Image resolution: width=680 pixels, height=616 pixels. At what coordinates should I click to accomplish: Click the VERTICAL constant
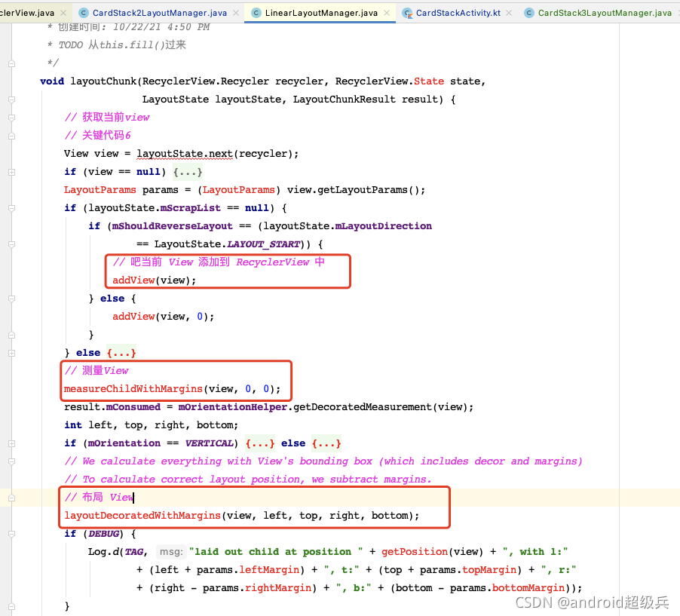click(x=209, y=443)
